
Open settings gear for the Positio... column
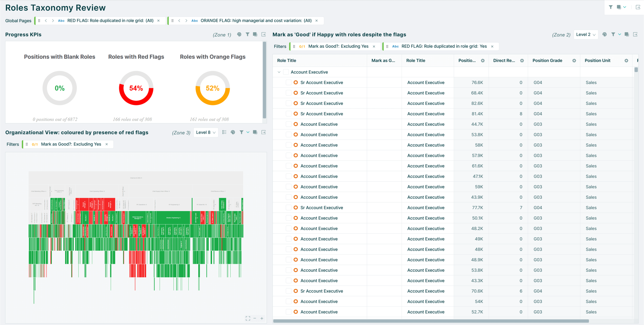483,61
